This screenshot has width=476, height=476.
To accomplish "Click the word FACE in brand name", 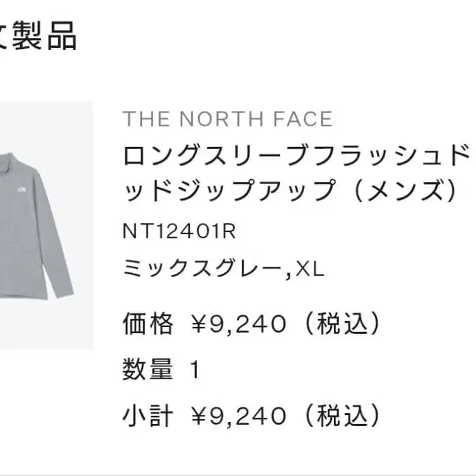I will click(x=303, y=118).
